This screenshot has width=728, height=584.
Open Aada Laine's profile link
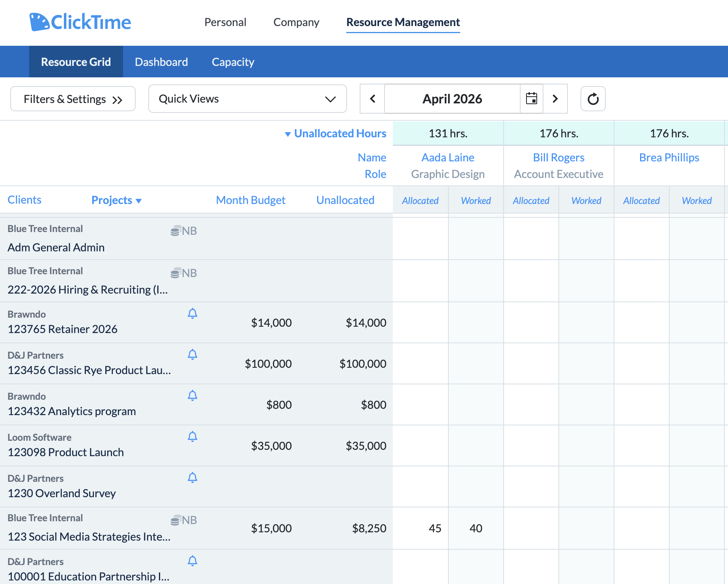(x=448, y=157)
